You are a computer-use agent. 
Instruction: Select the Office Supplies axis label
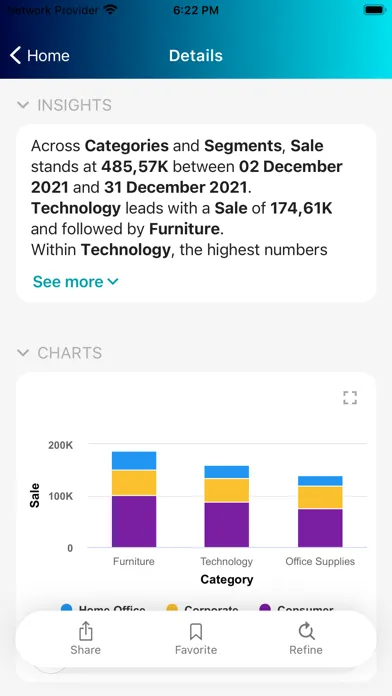point(320,562)
